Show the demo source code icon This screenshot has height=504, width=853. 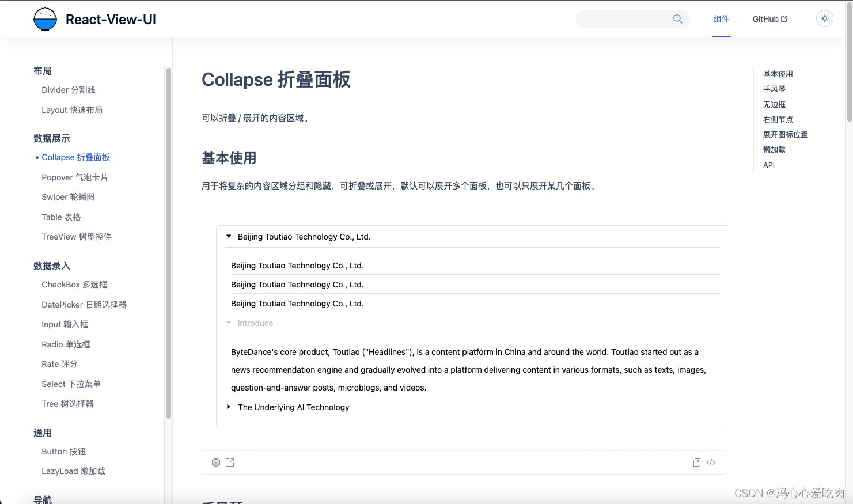pos(711,463)
